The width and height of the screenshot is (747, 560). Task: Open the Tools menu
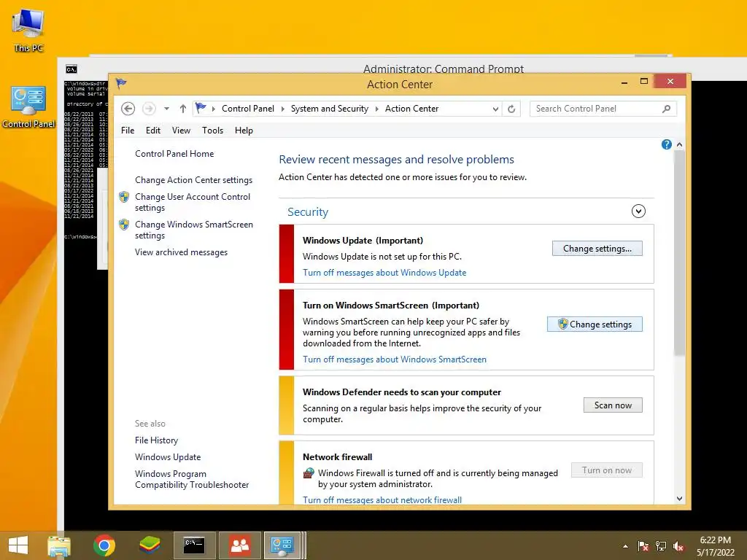pyautogui.click(x=212, y=131)
